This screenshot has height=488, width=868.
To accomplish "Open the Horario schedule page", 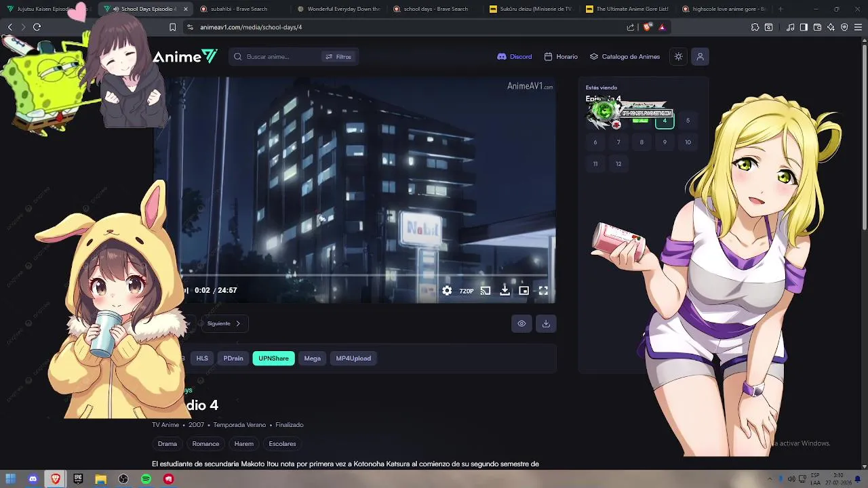I will [x=561, y=56].
